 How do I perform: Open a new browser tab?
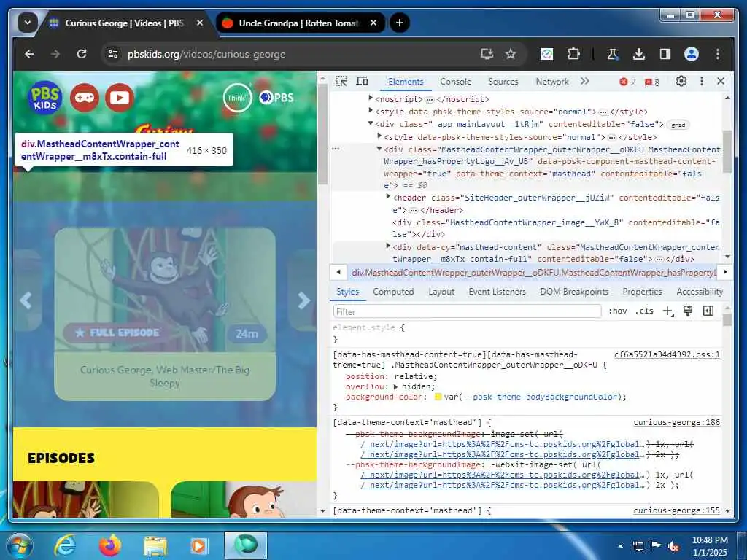point(399,23)
